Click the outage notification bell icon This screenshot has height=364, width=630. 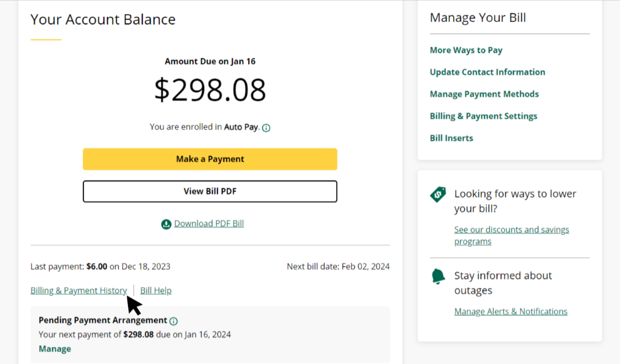click(x=437, y=276)
